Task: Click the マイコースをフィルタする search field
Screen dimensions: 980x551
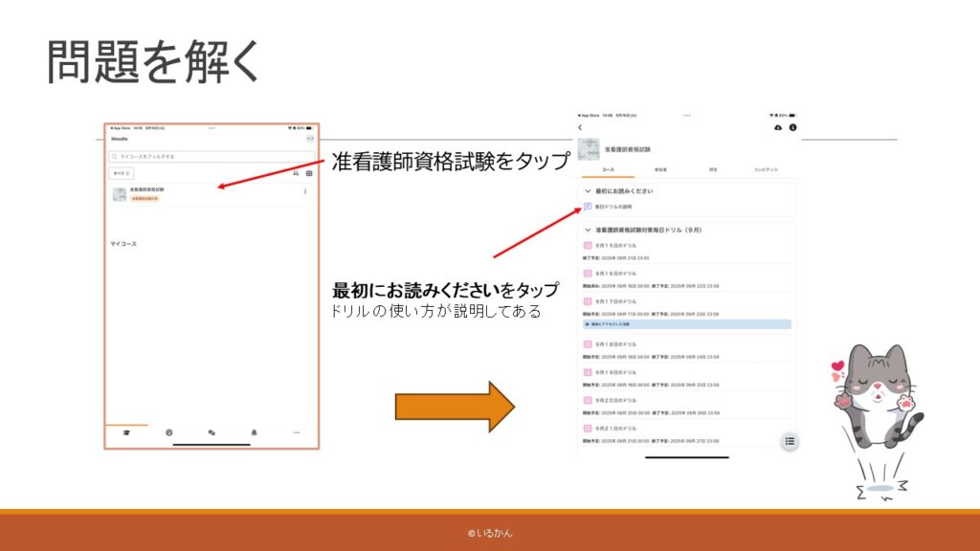Action: tap(211, 156)
